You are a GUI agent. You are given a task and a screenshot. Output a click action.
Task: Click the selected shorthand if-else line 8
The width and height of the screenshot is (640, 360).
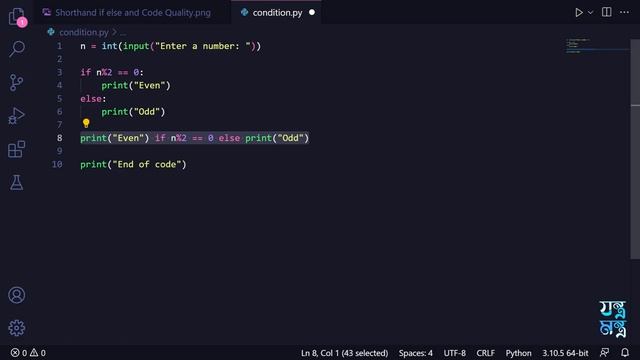pyautogui.click(x=195, y=138)
